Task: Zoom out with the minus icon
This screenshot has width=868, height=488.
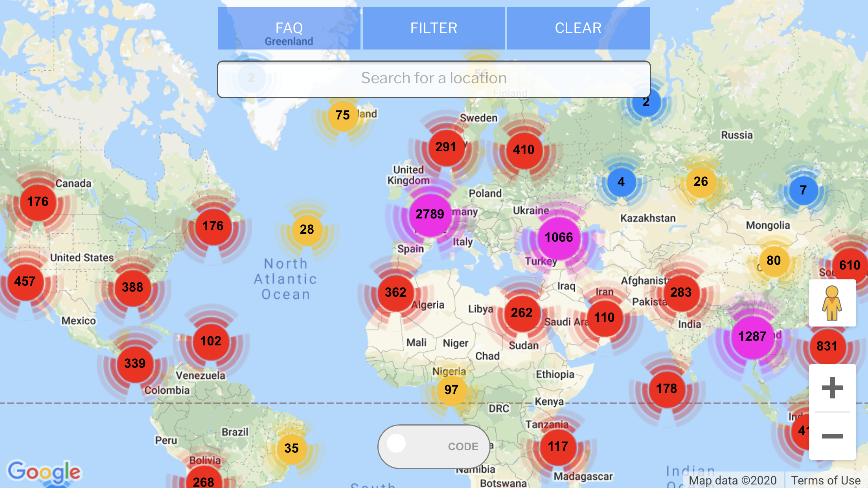Action: click(x=832, y=436)
